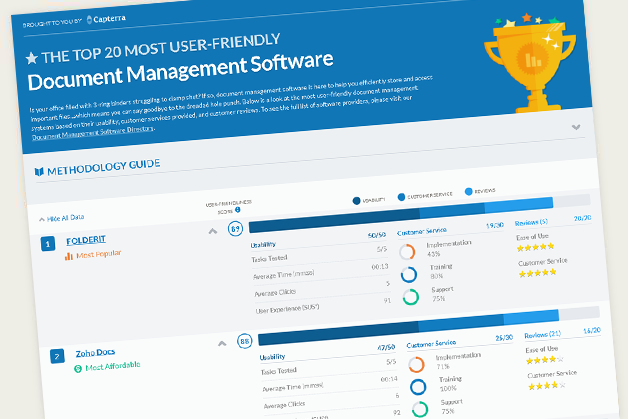Open the Reviews (5) link
628x419 pixels.
[x=531, y=222]
